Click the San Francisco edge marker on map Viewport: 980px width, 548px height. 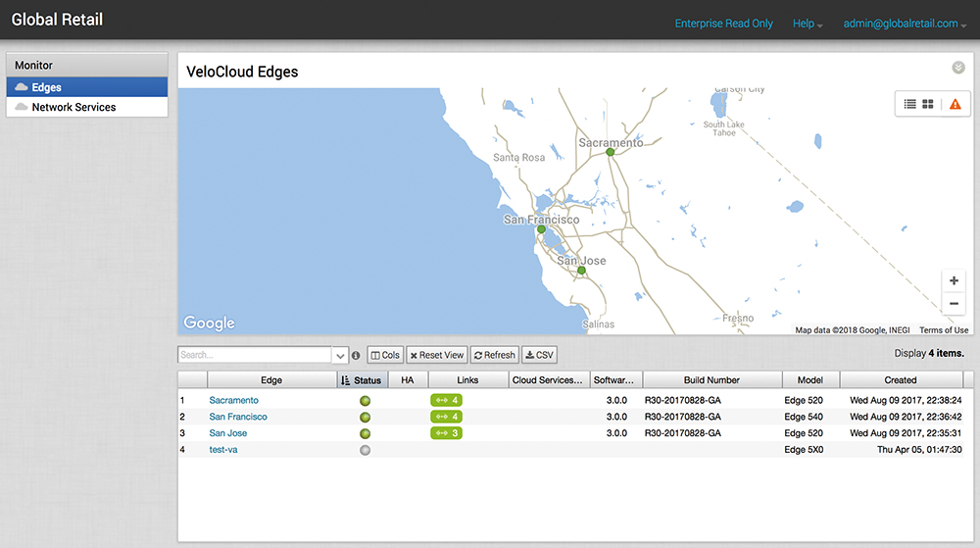541,229
